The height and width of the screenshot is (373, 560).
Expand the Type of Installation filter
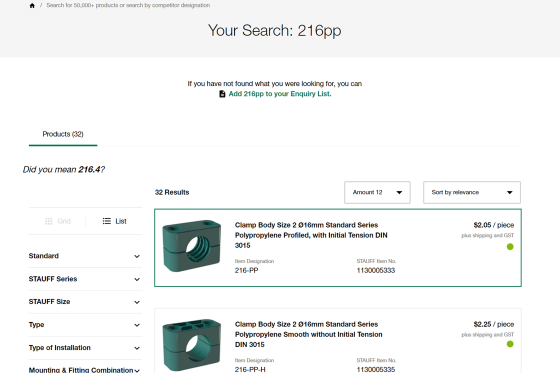click(x=85, y=348)
